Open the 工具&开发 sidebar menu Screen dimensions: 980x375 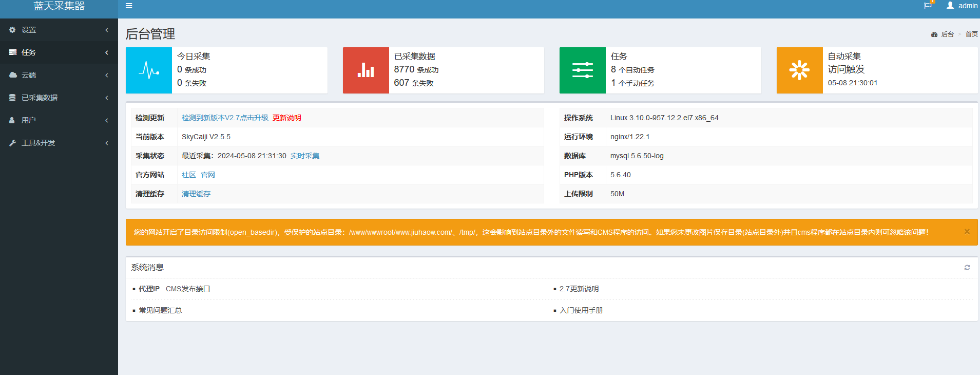[x=59, y=143]
